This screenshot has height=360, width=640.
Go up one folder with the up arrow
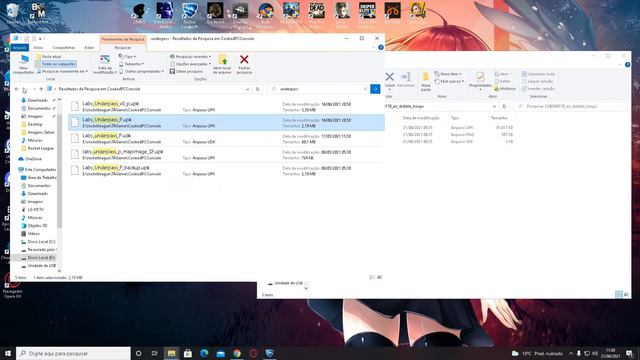(41, 89)
